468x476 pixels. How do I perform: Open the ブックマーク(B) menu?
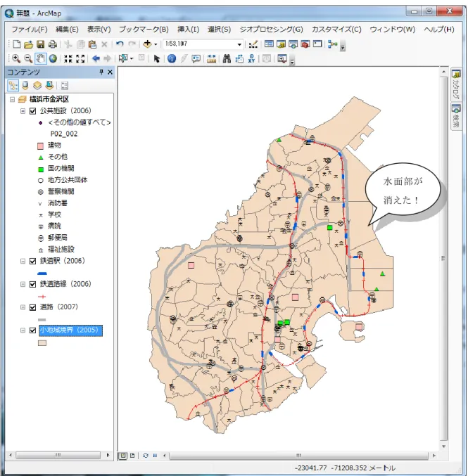(144, 30)
